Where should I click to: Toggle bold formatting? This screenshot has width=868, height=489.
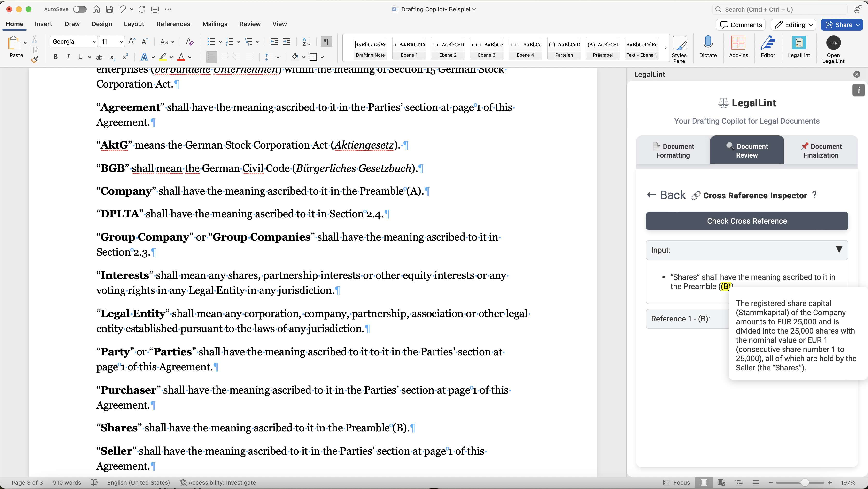(x=56, y=57)
